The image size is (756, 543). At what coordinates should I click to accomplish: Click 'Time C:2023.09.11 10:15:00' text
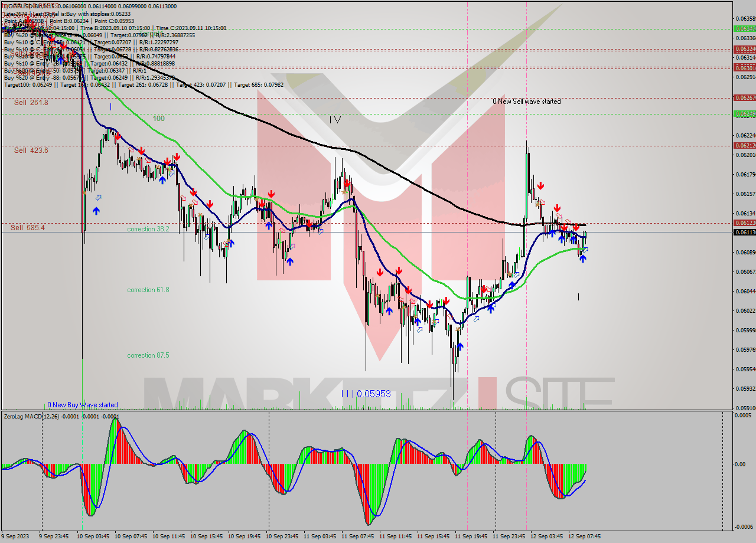coord(192,28)
